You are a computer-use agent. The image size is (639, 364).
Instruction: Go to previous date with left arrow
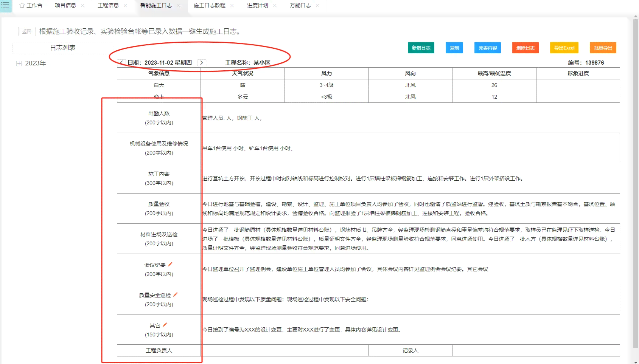pyautogui.click(x=121, y=62)
